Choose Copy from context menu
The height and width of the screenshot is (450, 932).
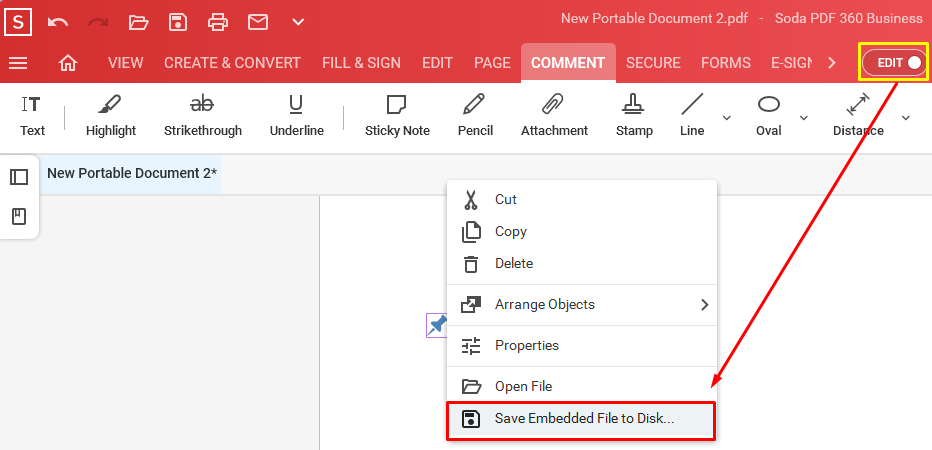581,231
